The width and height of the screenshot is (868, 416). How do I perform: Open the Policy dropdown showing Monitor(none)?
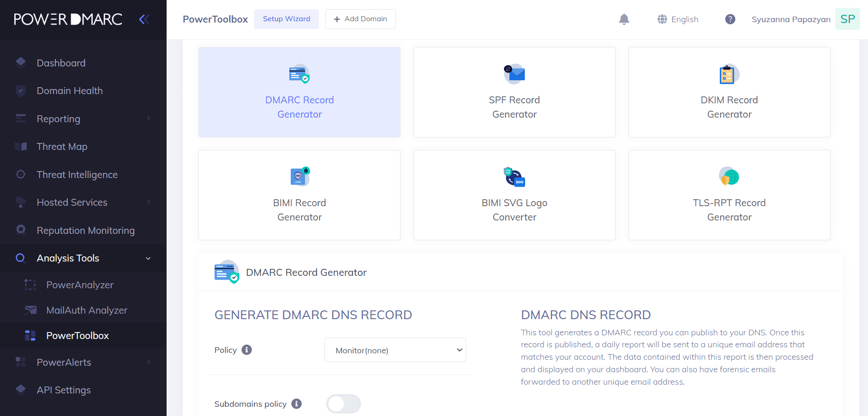click(x=395, y=350)
